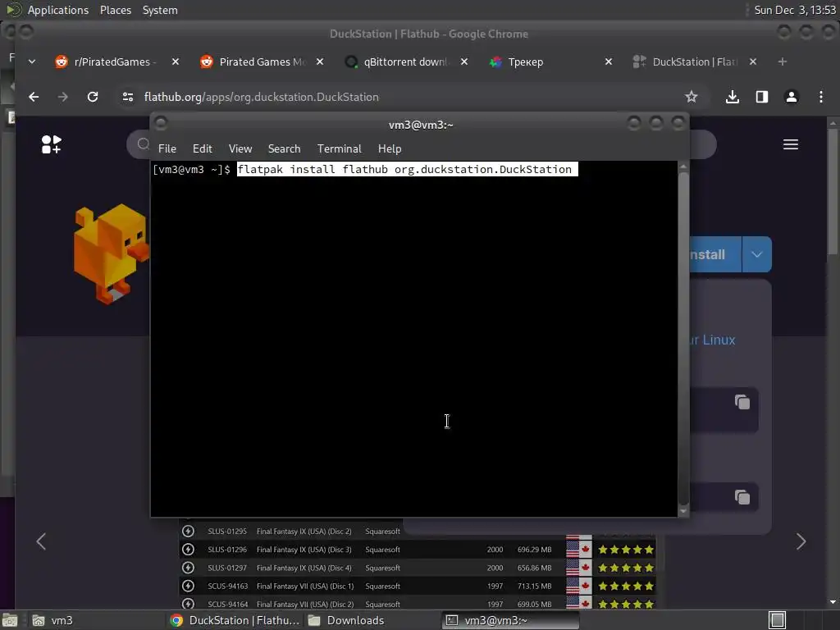Expand Install button dropdown arrow
The image size is (840, 630).
[x=756, y=254]
